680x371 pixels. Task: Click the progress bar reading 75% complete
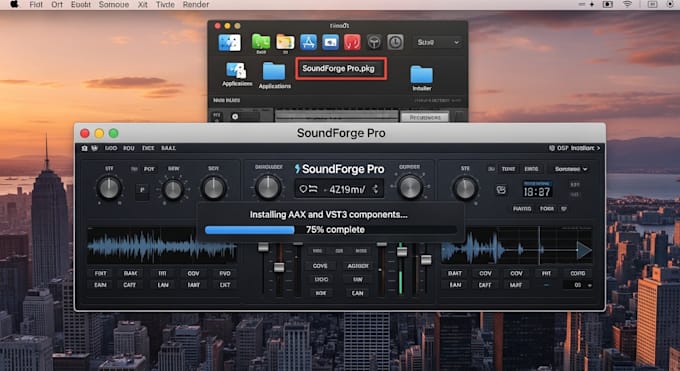pos(330,230)
